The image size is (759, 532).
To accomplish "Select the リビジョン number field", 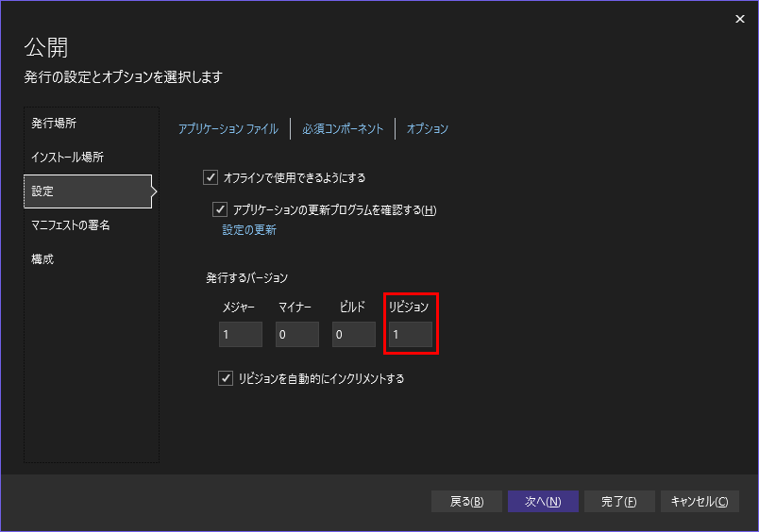I will 411,335.
